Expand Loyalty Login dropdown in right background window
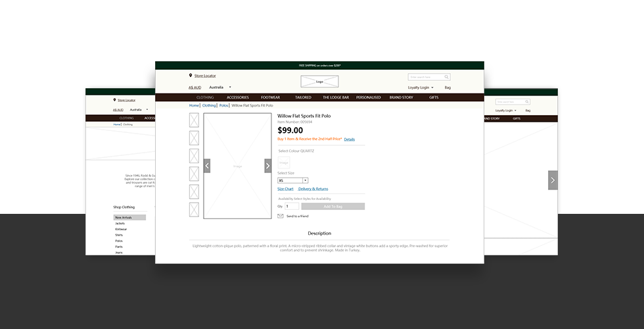The image size is (644, 329). 506,111
